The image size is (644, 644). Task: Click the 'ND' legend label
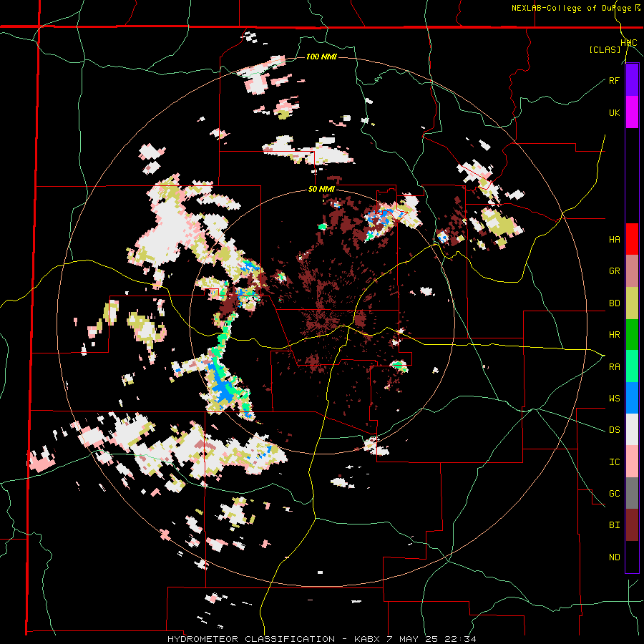coord(614,557)
